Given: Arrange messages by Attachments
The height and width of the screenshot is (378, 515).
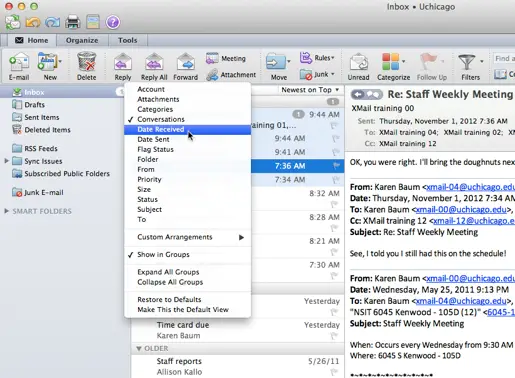Looking at the screenshot, I should tap(187, 99).
